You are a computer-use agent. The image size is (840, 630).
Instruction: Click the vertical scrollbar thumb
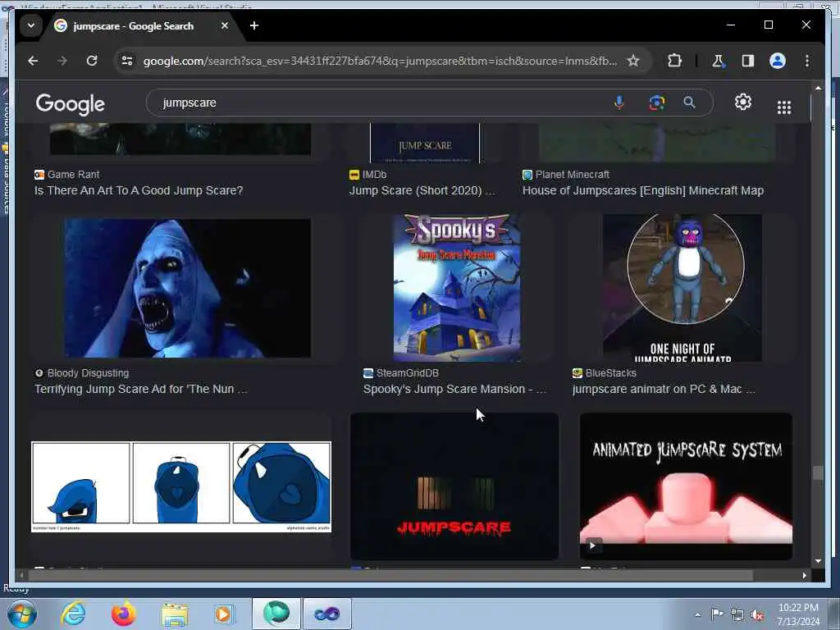coord(818,473)
